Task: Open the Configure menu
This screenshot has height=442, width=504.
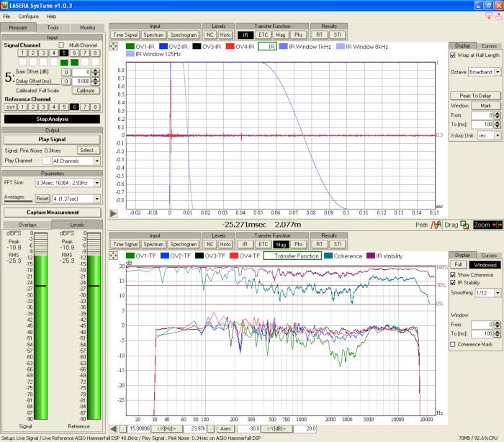Action: 29,16
